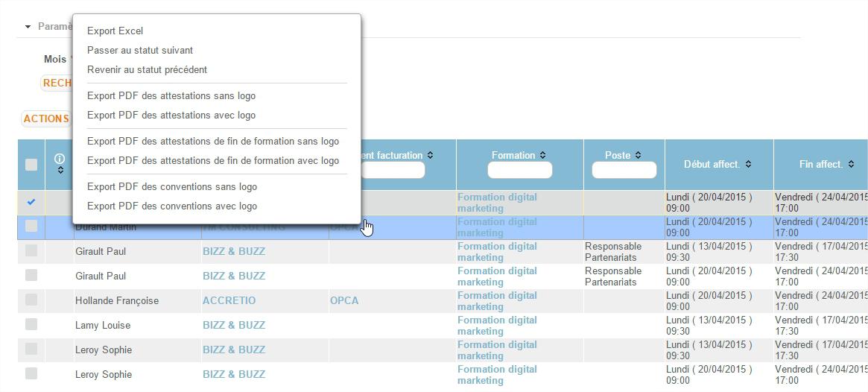Open the ACTIONS dropdown button
The height and width of the screenshot is (392, 868).
pyautogui.click(x=46, y=118)
